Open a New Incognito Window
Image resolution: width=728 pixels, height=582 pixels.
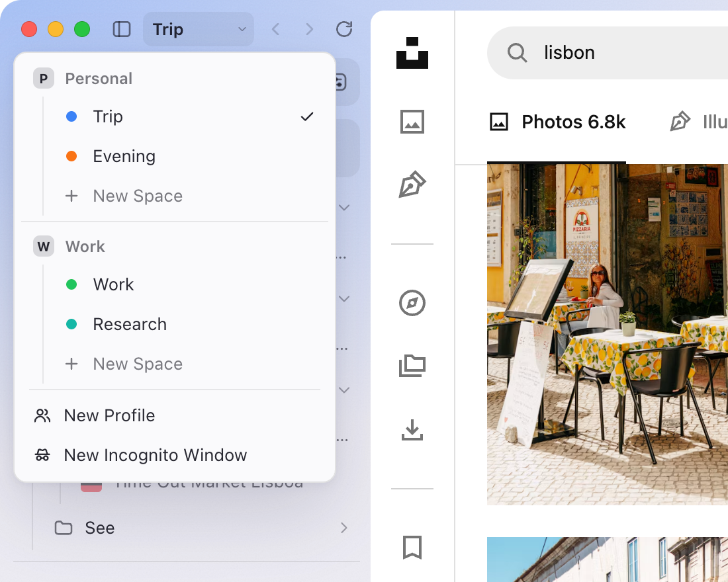point(175,455)
